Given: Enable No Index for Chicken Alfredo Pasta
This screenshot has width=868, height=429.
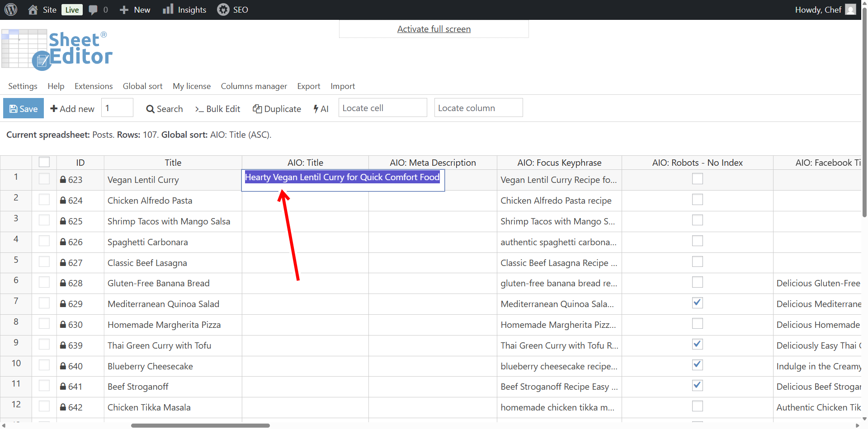Looking at the screenshot, I should click(697, 200).
